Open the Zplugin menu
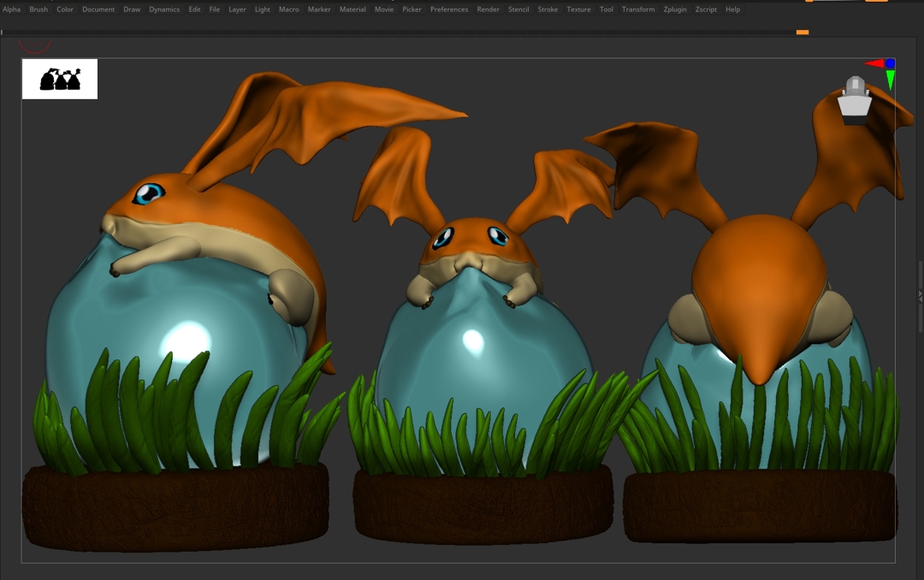 click(x=675, y=9)
